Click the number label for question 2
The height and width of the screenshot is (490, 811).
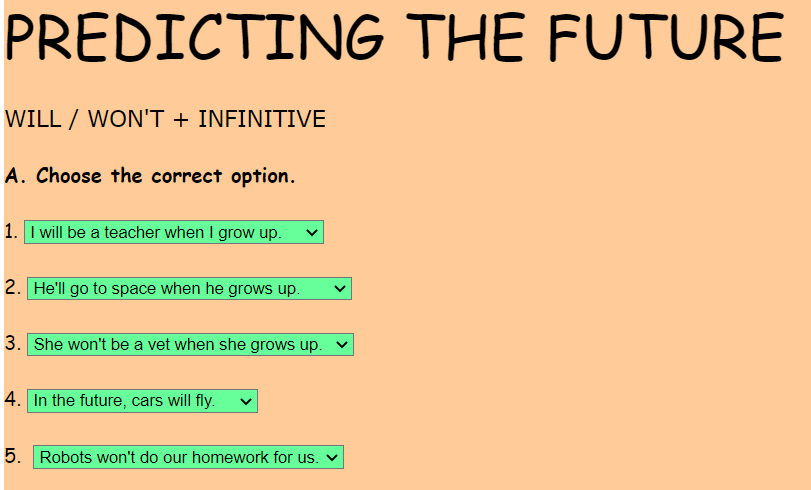tap(12, 288)
